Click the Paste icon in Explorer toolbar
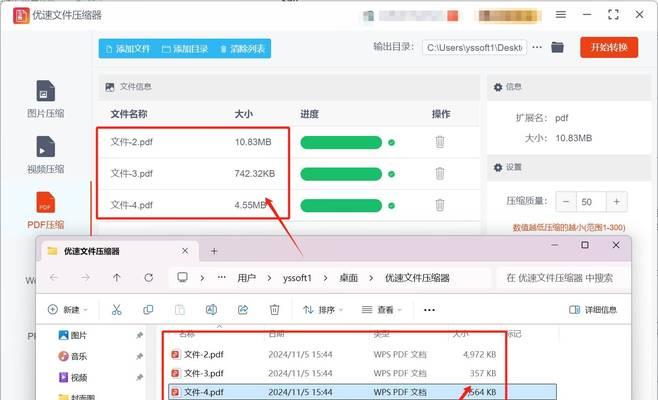The width and height of the screenshot is (658, 400). (180, 310)
